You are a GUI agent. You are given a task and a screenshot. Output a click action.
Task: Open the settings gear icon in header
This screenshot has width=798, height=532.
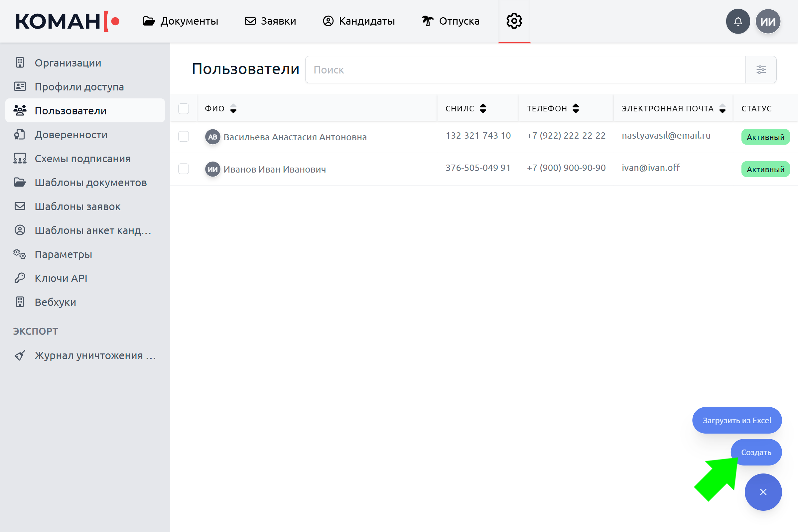[514, 21]
